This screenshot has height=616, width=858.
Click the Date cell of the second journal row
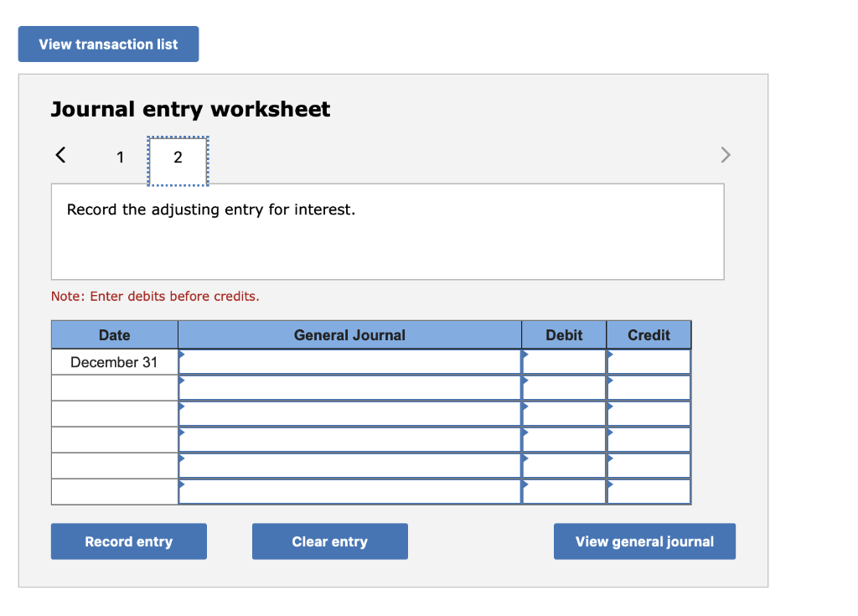pos(114,387)
